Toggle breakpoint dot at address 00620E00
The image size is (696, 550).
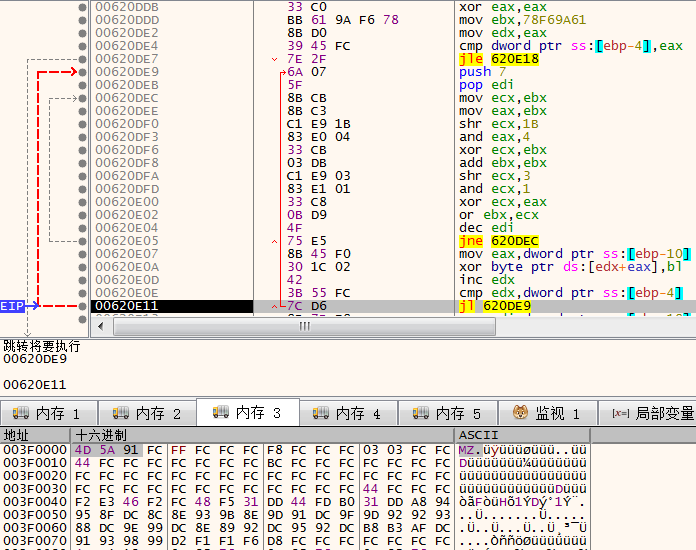pos(82,202)
